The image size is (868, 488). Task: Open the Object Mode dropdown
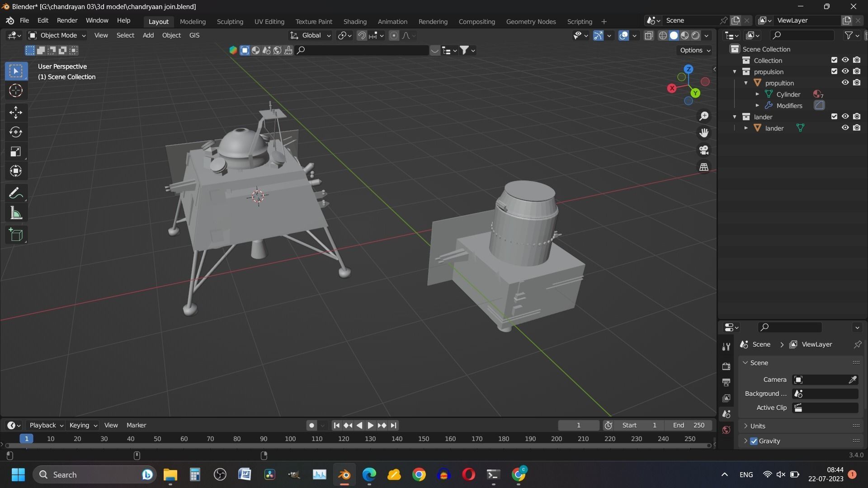click(x=57, y=35)
